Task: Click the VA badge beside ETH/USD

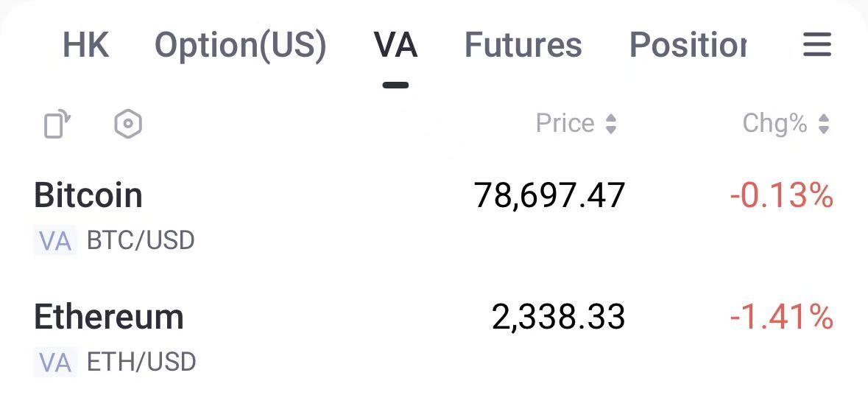Action: (x=55, y=363)
